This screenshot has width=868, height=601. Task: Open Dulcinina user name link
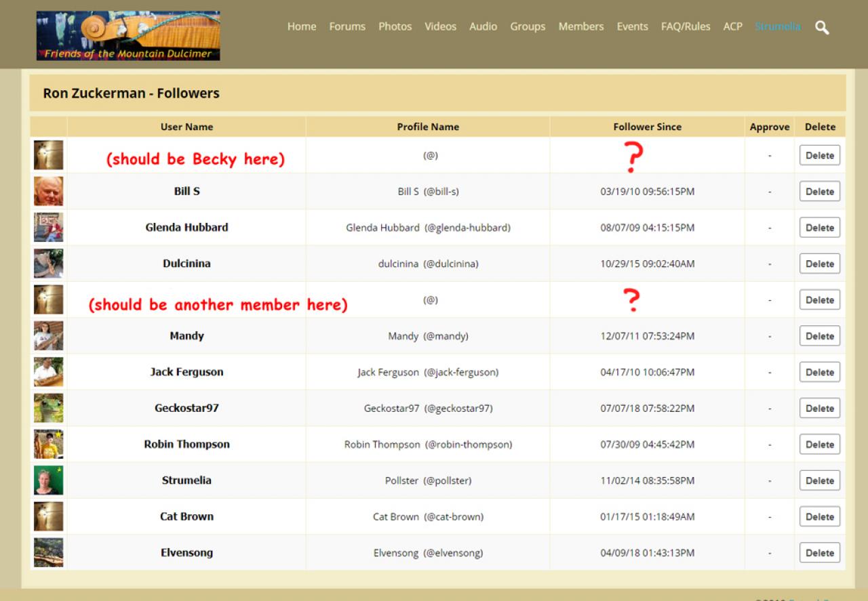186,264
